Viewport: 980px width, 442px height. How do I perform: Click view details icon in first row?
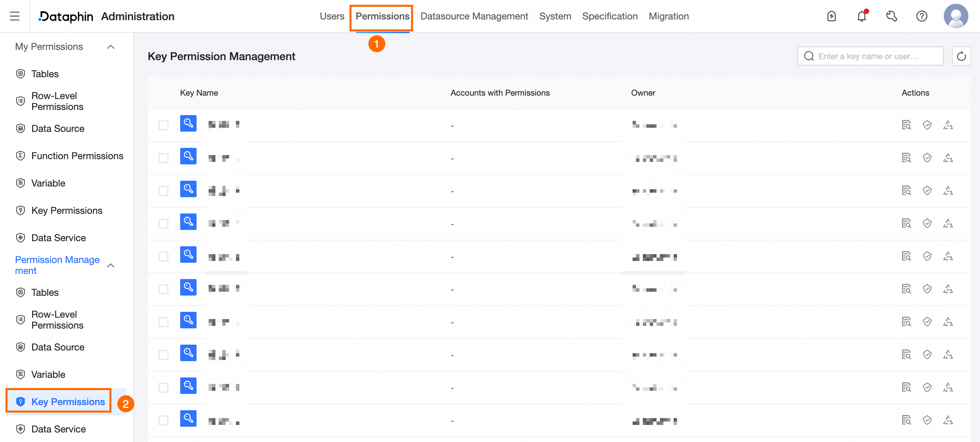[x=906, y=125]
